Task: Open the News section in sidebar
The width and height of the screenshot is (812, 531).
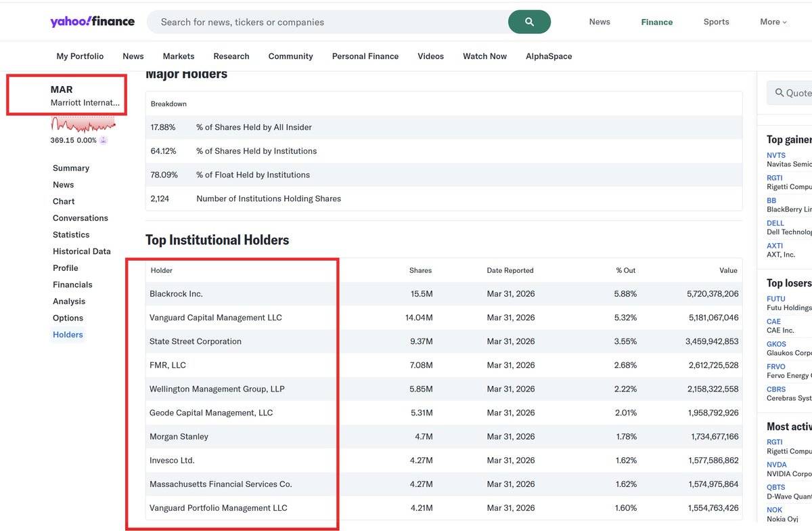Action: (x=64, y=184)
